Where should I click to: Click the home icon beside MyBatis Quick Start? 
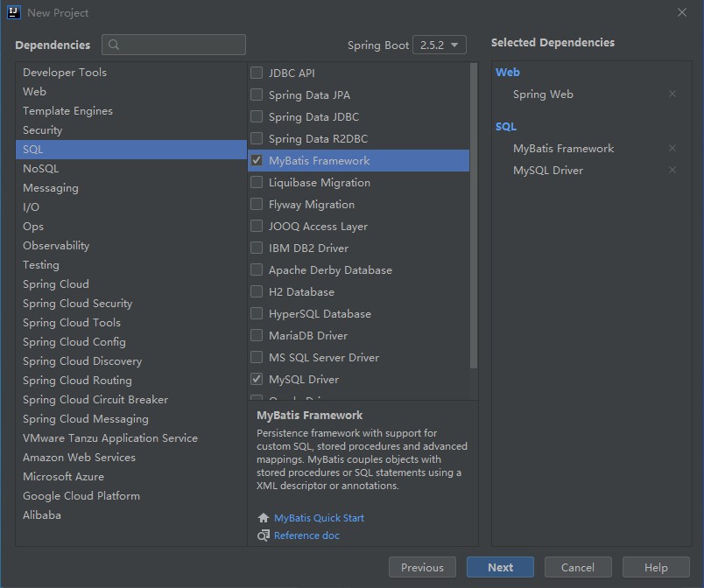[264, 518]
